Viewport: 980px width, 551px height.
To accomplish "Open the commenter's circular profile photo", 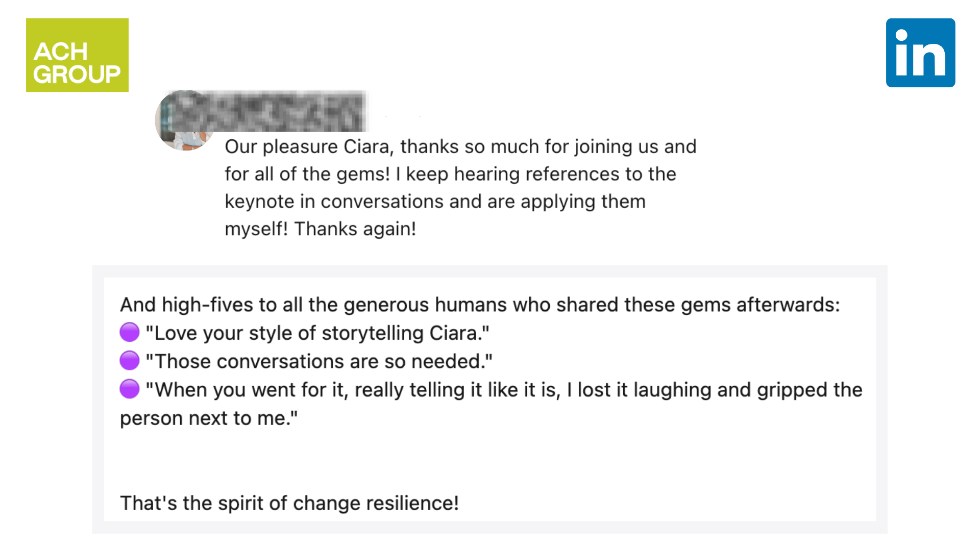I will pyautogui.click(x=185, y=120).
